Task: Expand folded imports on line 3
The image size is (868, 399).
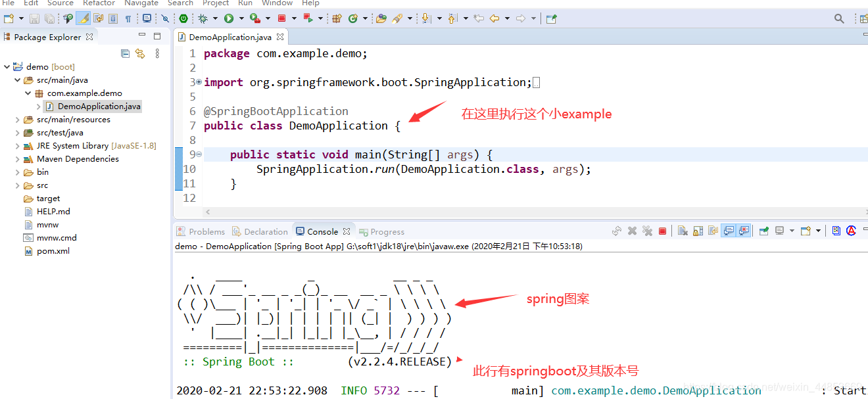Action: pos(199,82)
